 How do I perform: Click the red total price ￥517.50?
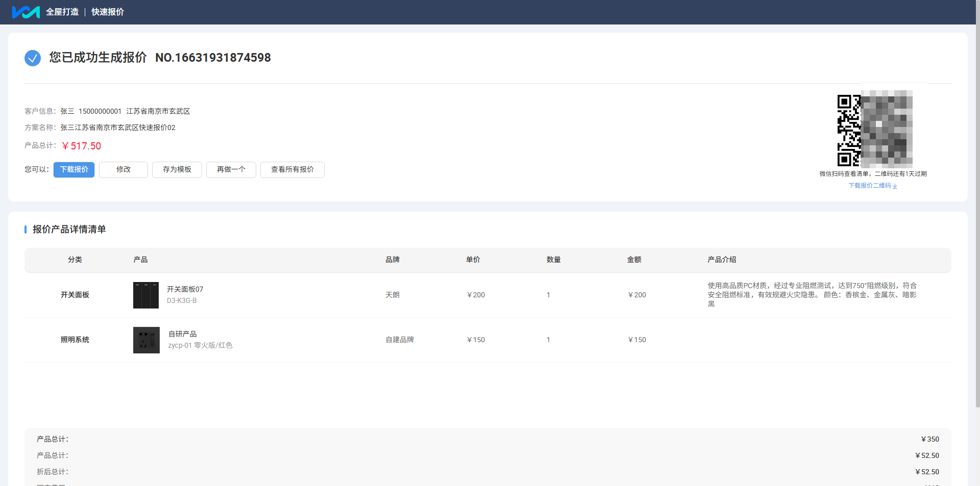pos(81,146)
